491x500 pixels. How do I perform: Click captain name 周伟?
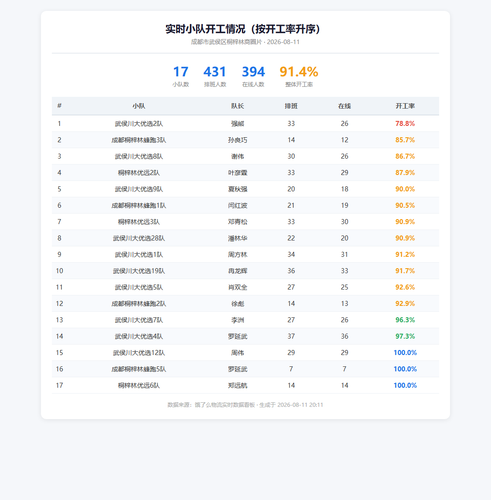click(238, 352)
